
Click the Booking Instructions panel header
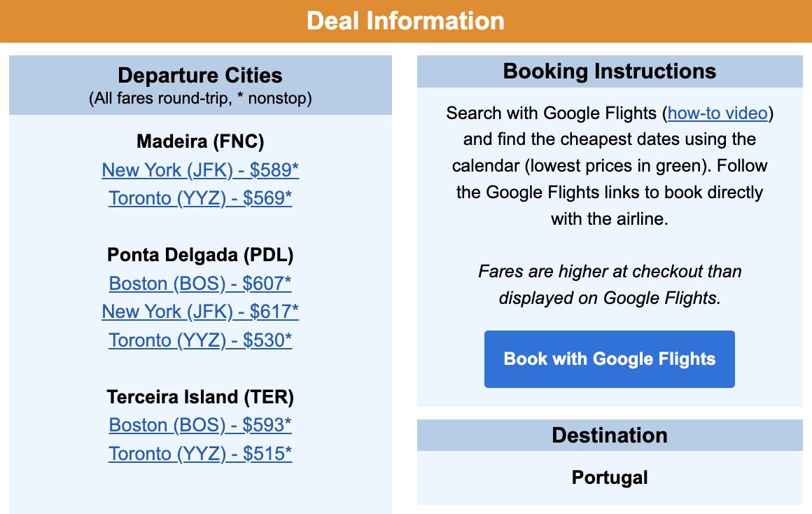pos(609,71)
